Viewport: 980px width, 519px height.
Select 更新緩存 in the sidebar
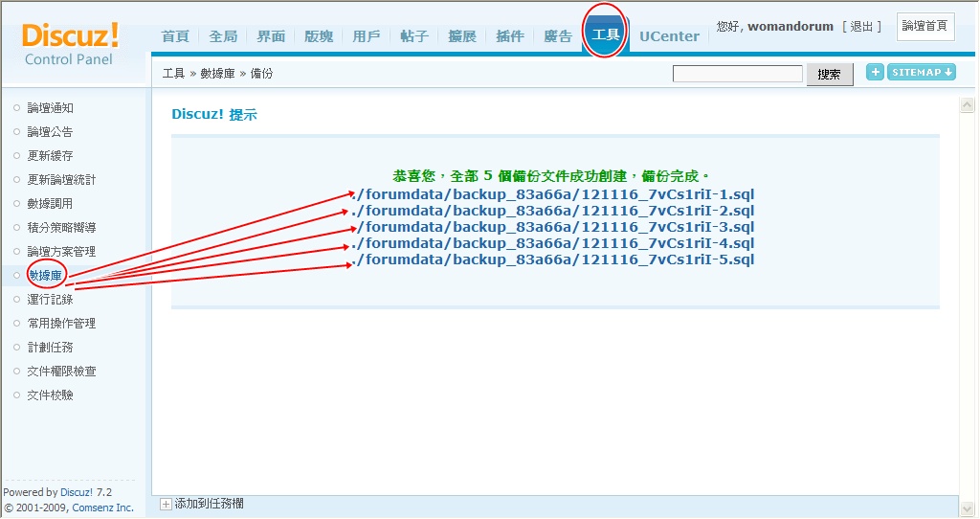click(x=50, y=156)
